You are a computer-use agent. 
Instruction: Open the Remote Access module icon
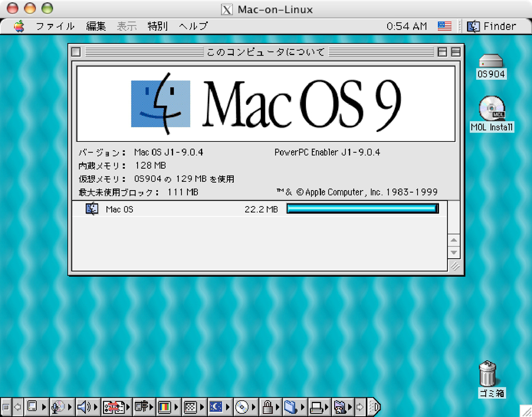click(x=141, y=407)
